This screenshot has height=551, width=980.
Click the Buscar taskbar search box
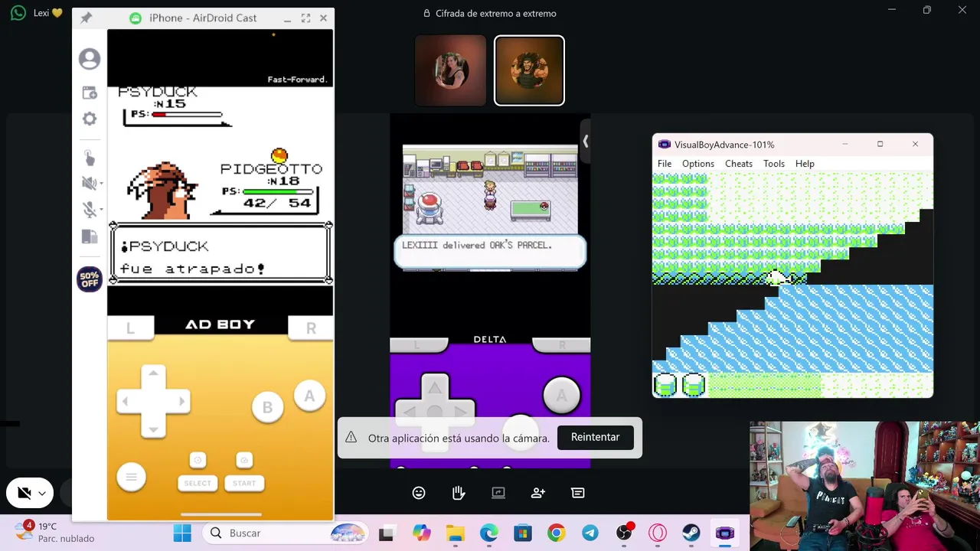(x=285, y=533)
